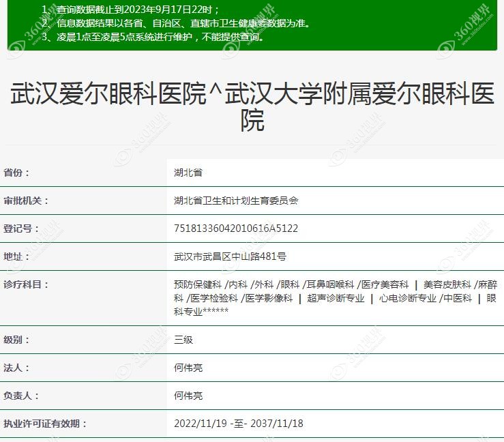
Task: Click value 湖北省卫生和计划生育委员会
Action: pyautogui.click(x=236, y=201)
